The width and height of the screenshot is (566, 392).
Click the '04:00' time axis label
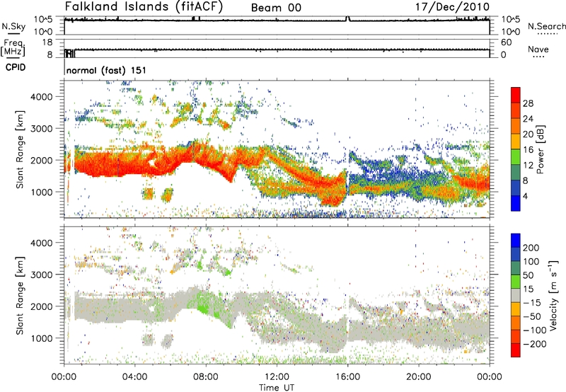[x=135, y=377]
